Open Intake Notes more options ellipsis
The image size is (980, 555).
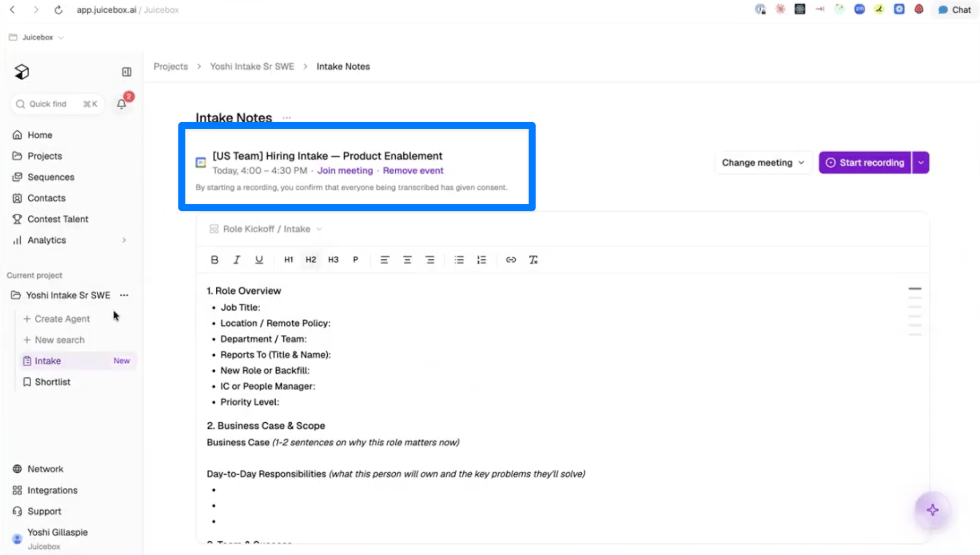coord(287,118)
